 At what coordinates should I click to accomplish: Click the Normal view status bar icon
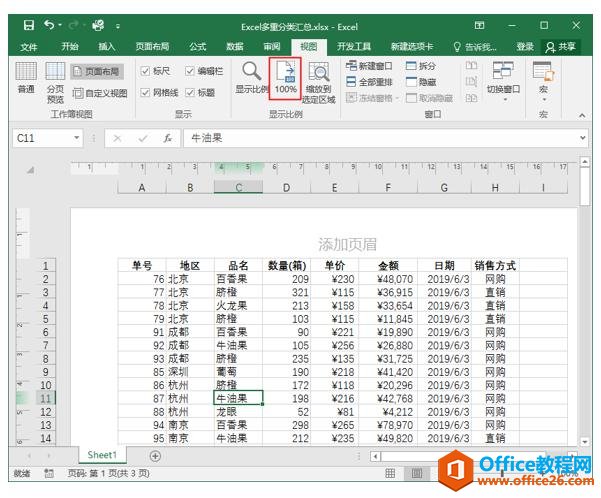[390, 473]
